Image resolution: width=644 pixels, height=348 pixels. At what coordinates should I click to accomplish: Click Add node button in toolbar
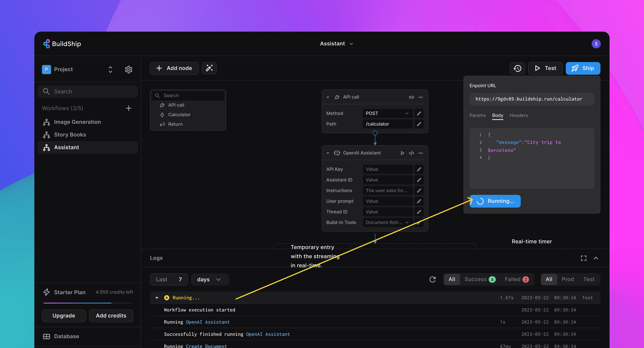point(174,68)
